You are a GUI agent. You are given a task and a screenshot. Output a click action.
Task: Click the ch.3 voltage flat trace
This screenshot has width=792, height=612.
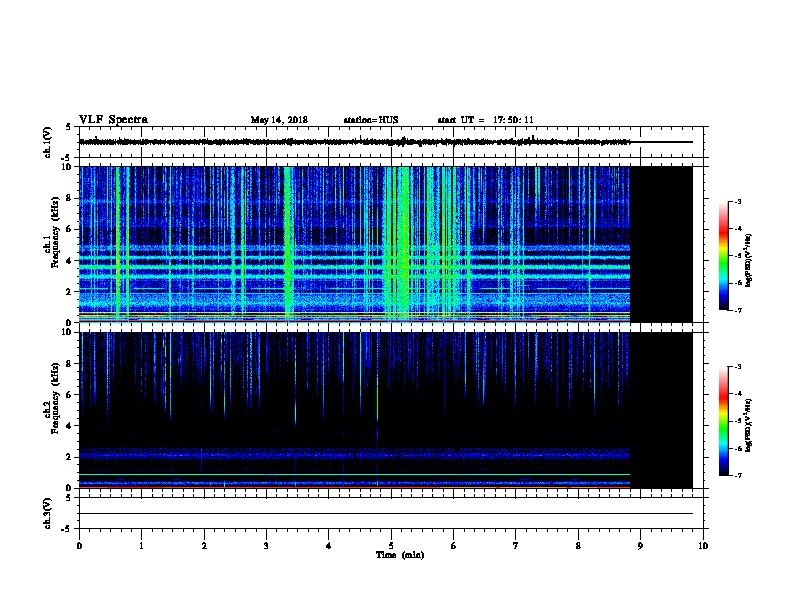click(385, 514)
